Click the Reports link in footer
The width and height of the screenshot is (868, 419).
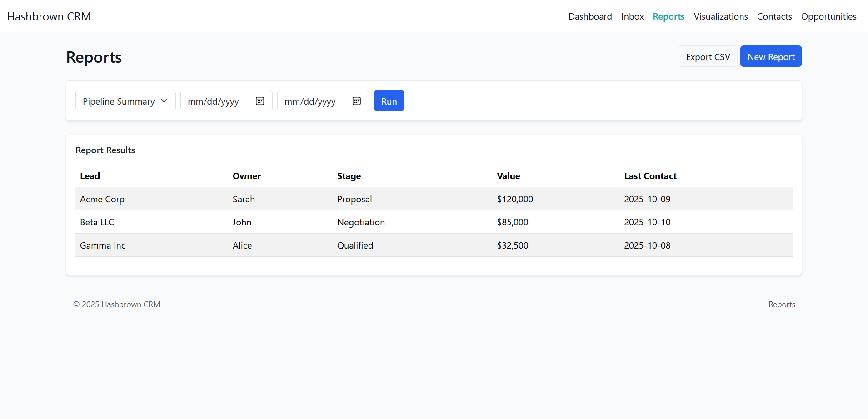click(781, 304)
